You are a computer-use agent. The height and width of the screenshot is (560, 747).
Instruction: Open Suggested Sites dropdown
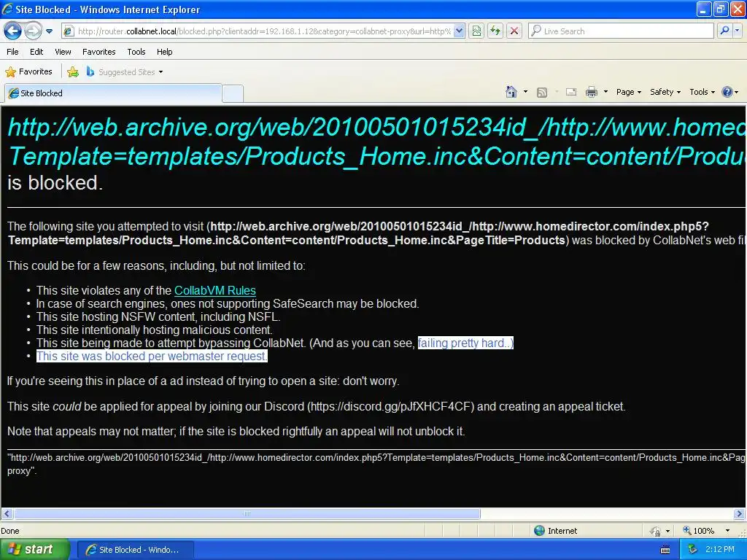(124, 72)
